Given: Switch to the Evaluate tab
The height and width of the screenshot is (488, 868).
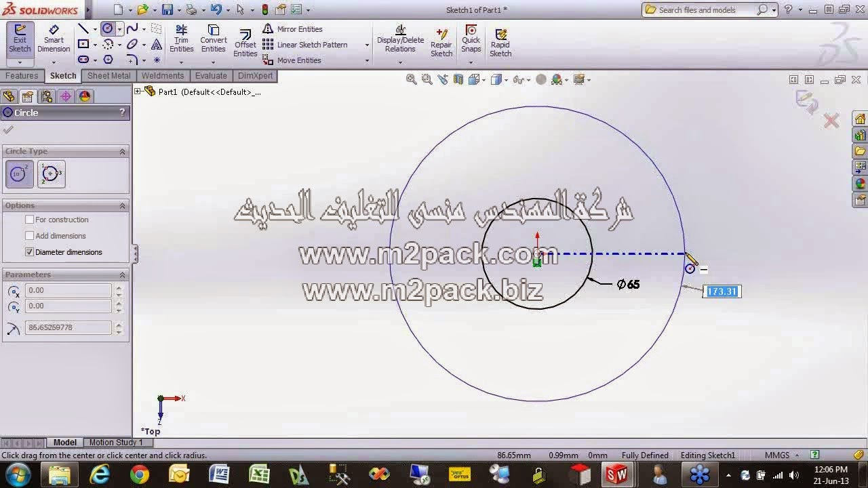Looking at the screenshot, I should coord(211,76).
